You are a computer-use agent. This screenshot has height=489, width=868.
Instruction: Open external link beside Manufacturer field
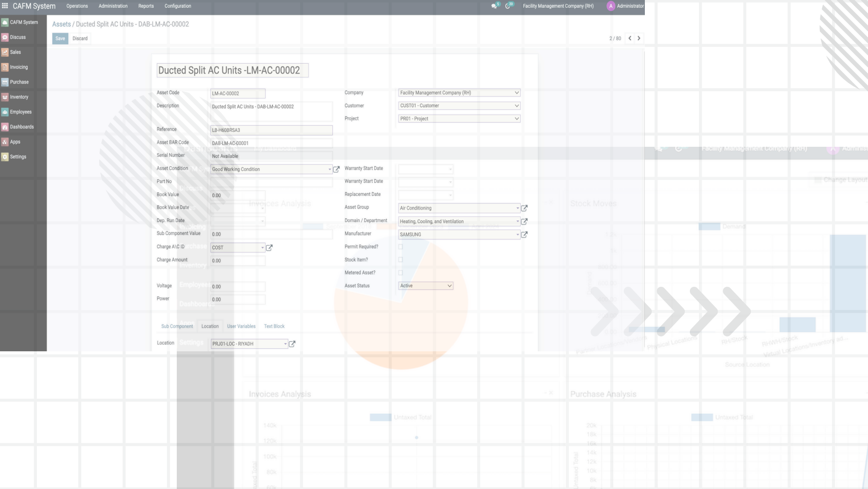(524, 235)
